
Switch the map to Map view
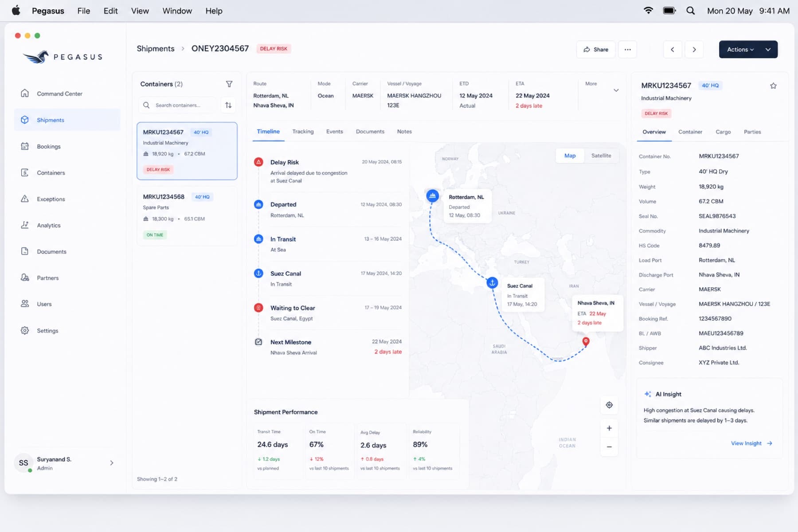pyautogui.click(x=570, y=156)
